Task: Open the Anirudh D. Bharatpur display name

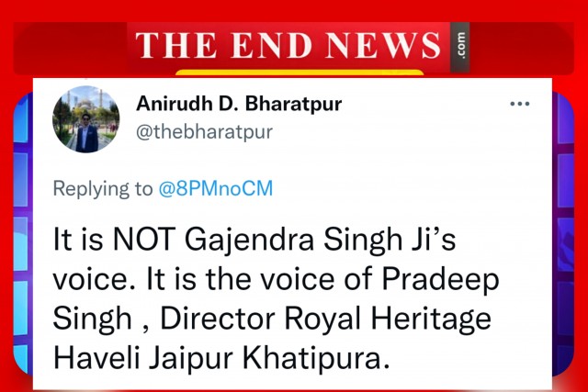Action: (239, 104)
